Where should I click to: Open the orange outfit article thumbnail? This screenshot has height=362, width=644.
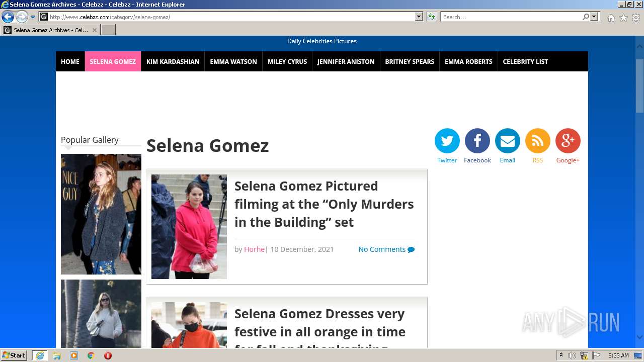(189, 325)
